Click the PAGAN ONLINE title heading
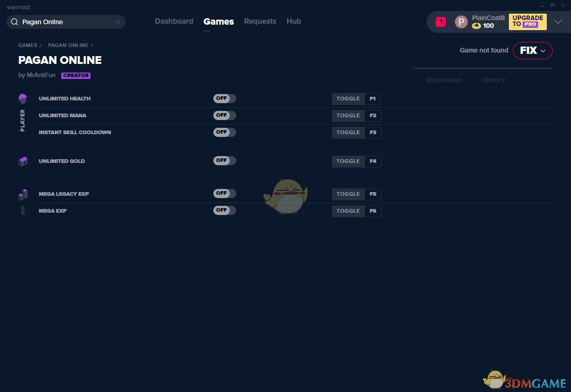The image size is (571, 392). pos(60,60)
